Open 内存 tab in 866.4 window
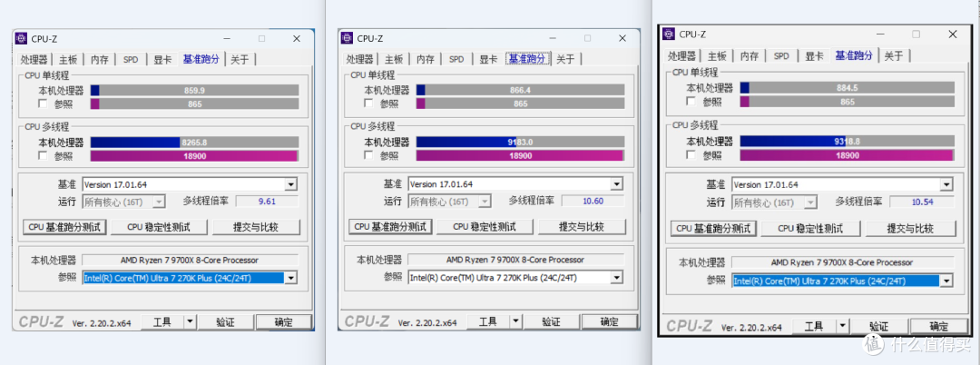The image size is (980, 365). click(425, 59)
